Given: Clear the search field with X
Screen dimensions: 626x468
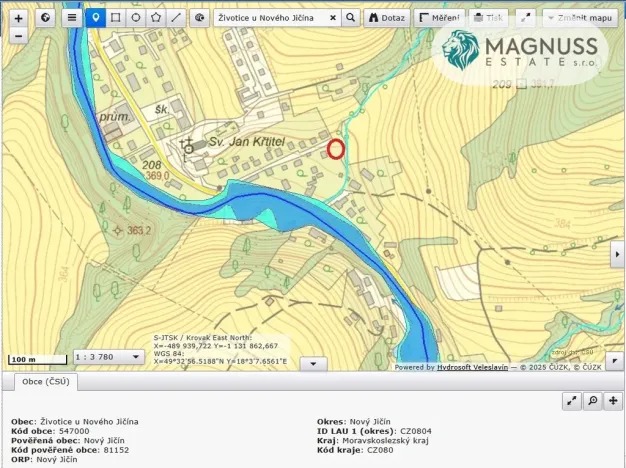Looking at the screenshot, I should (333, 18).
